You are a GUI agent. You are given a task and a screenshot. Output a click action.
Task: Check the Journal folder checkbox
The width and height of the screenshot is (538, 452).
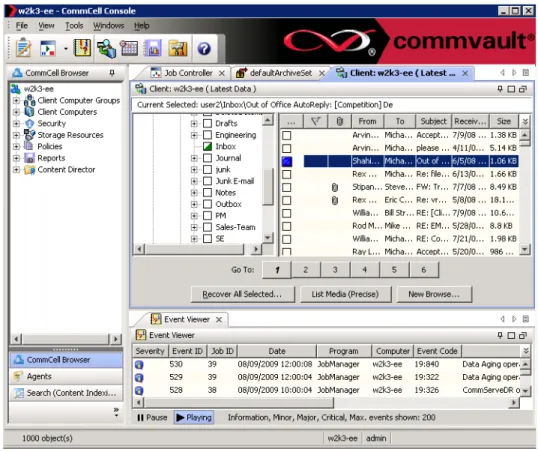pos(207,158)
